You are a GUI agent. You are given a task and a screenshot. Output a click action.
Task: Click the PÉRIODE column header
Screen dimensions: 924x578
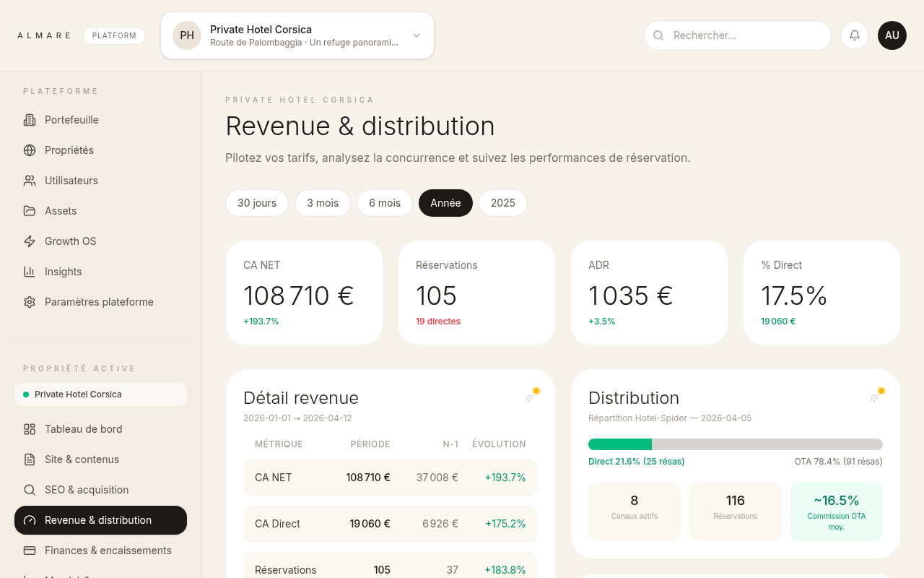point(370,444)
